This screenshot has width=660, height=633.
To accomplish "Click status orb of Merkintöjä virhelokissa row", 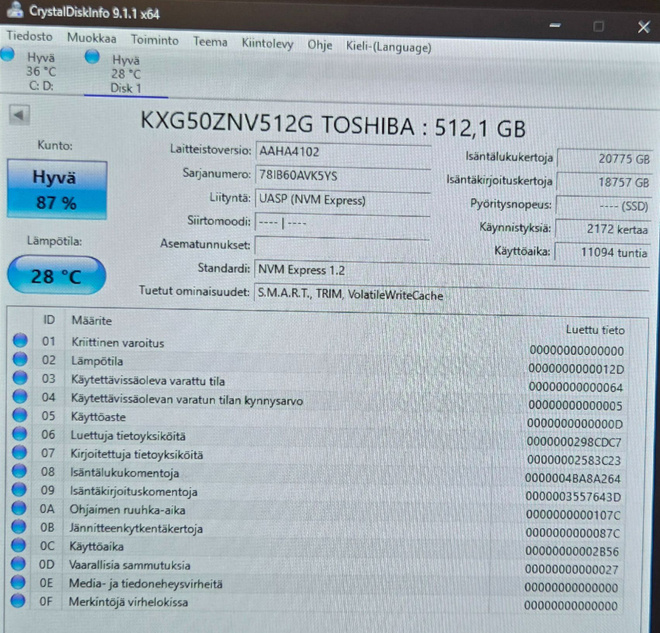I will (18, 601).
